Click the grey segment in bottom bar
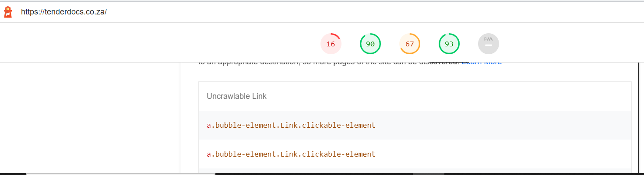Viewport: 644px width, 175px height. [x=428, y=174]
